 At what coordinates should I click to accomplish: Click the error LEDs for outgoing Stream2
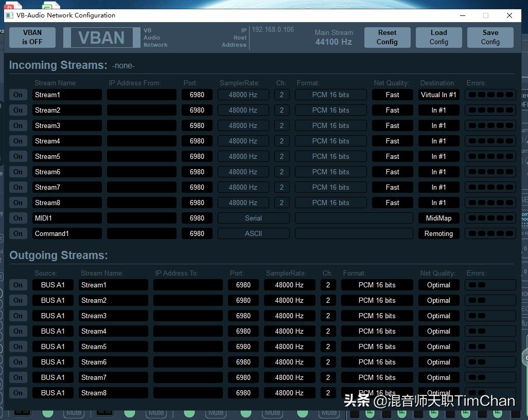[490, 301]
